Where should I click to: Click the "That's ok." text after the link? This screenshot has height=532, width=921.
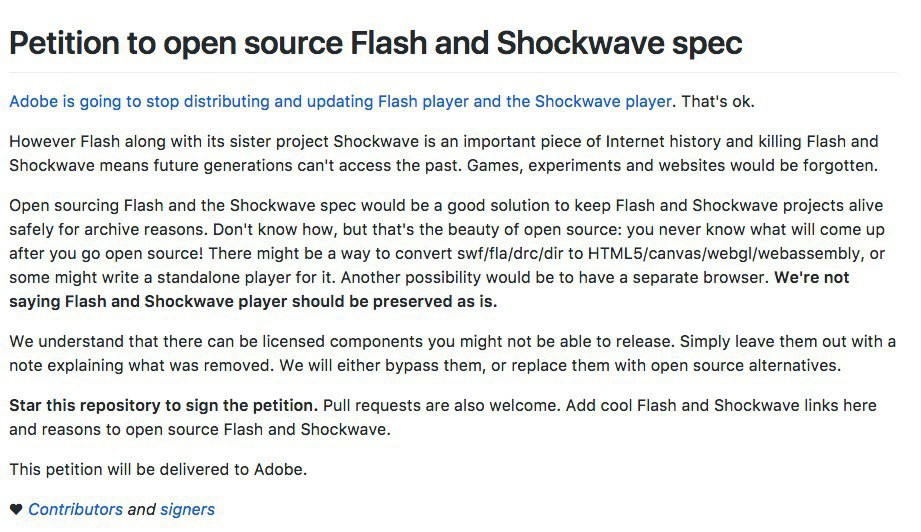pyautogui.click(x=716, y=101)
